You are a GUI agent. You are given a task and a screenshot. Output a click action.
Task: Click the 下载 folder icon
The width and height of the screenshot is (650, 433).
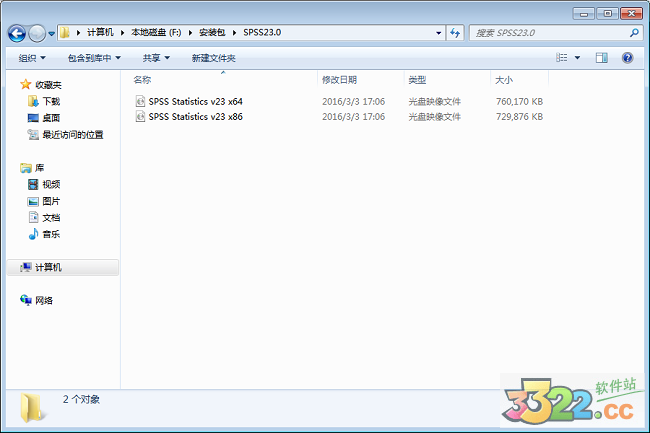pyautogui.click(x=33, y=101)
